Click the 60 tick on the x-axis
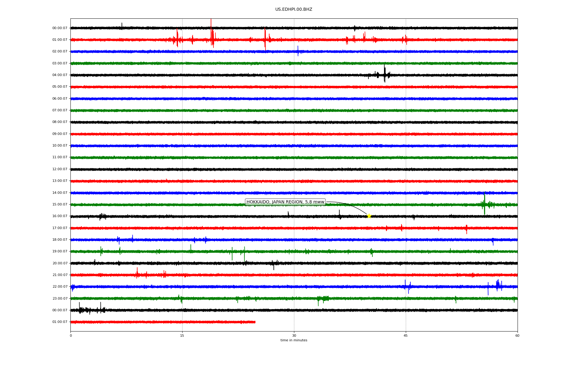This screenshot has width=588, height=368. click(x=517, y=335)
